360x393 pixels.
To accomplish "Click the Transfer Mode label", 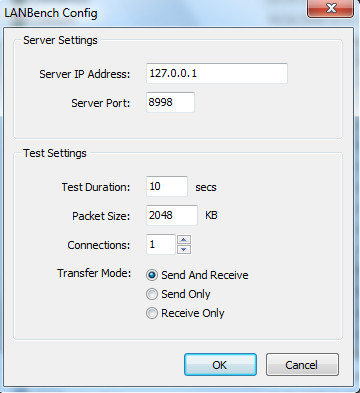I will tap(94, 273).
